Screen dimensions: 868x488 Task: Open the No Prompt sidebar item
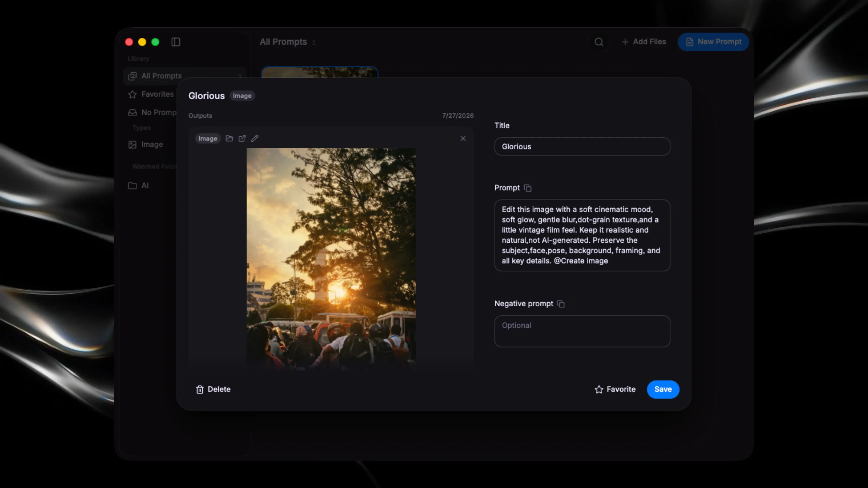tap(152, 112)
